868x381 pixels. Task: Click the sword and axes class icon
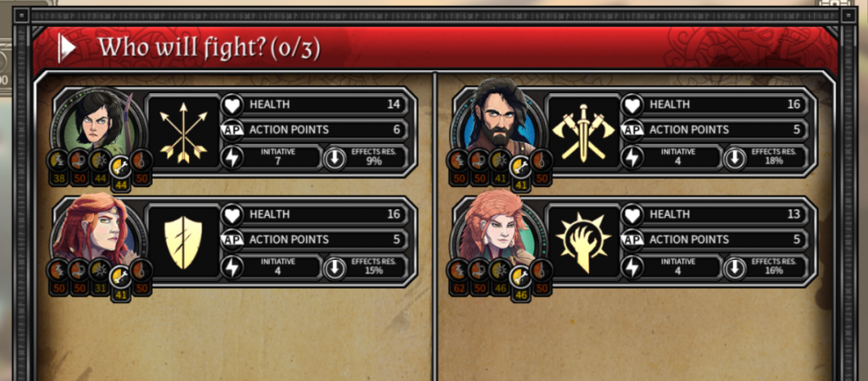tap(583, 130)
